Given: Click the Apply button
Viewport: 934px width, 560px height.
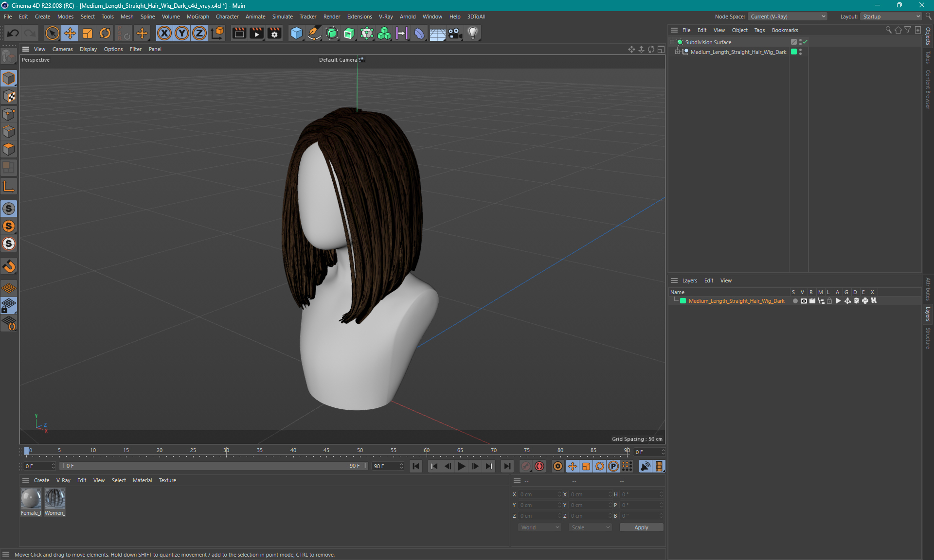Looking at the screenshot, I should pos(641,527).
